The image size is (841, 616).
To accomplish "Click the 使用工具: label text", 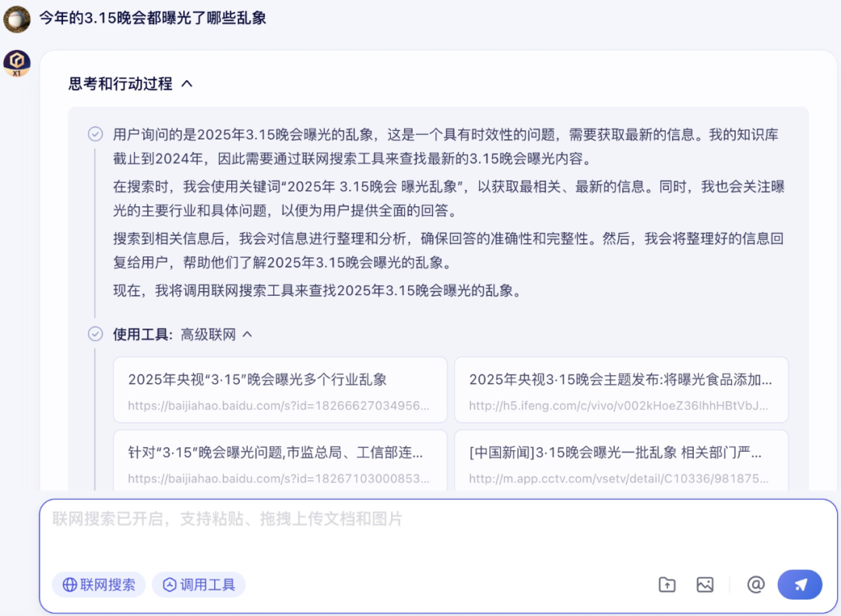I will [143, 334].
